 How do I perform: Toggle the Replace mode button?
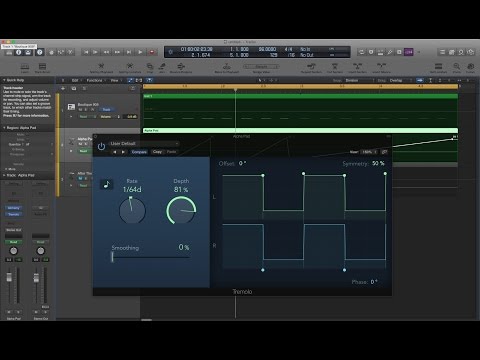click(x=371, y=52)
